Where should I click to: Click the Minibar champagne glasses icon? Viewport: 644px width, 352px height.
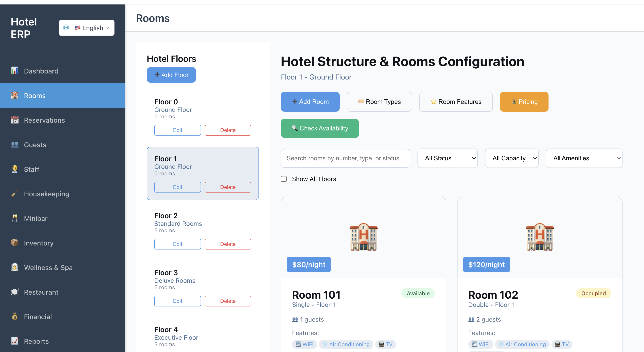pos(15,218)
